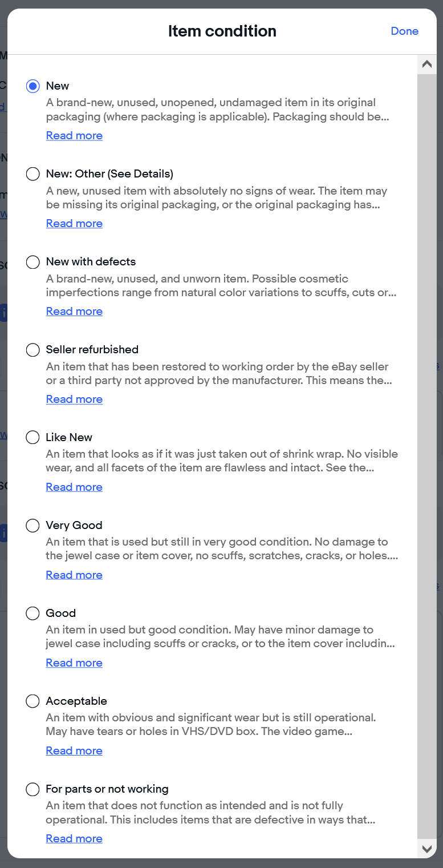Click the scroll down arrow icon

[426, 849]
